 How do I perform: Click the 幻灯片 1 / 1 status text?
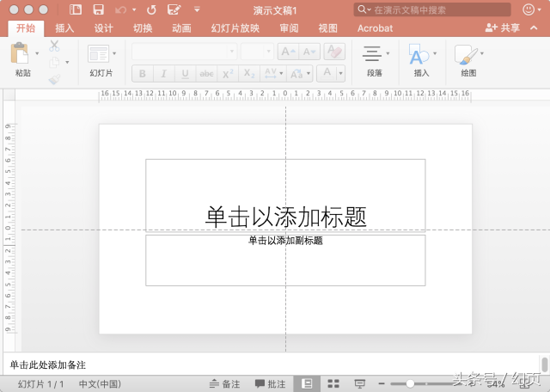click(40, 384)
